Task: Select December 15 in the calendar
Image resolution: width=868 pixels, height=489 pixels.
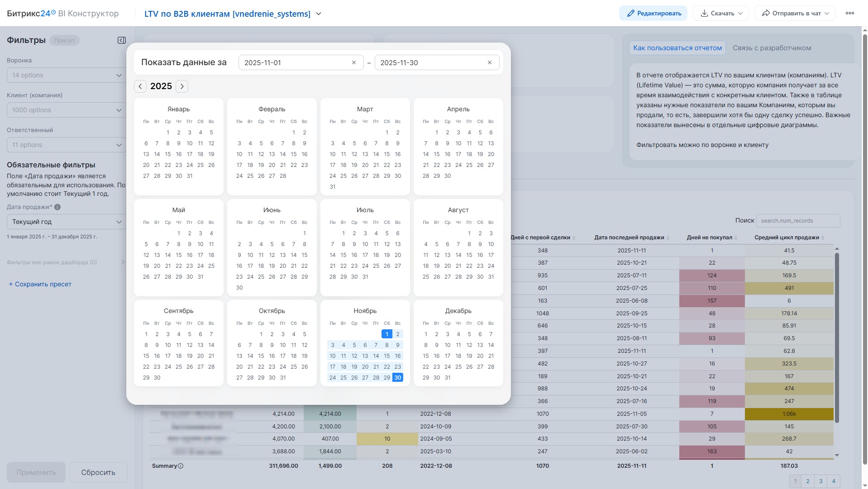Action: coord(426,356)
